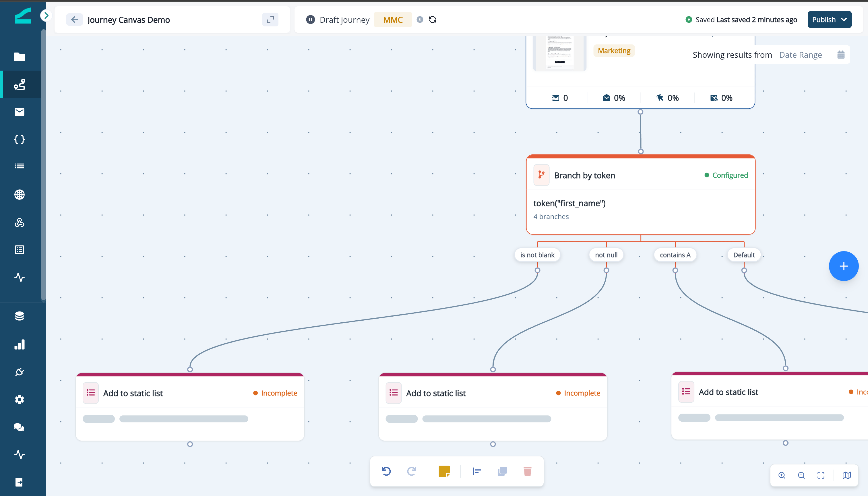The width and height of the screenshot is (868, 496).
Task: Click the token("first_name") text
Action: click(x=569, y=204)
